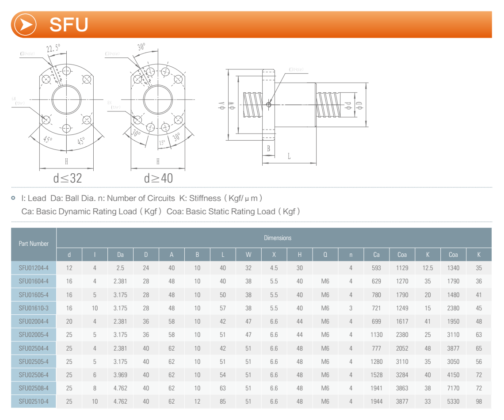Click the 'Ca' column header
504x420 pixels.
click(x=376, y=255)
